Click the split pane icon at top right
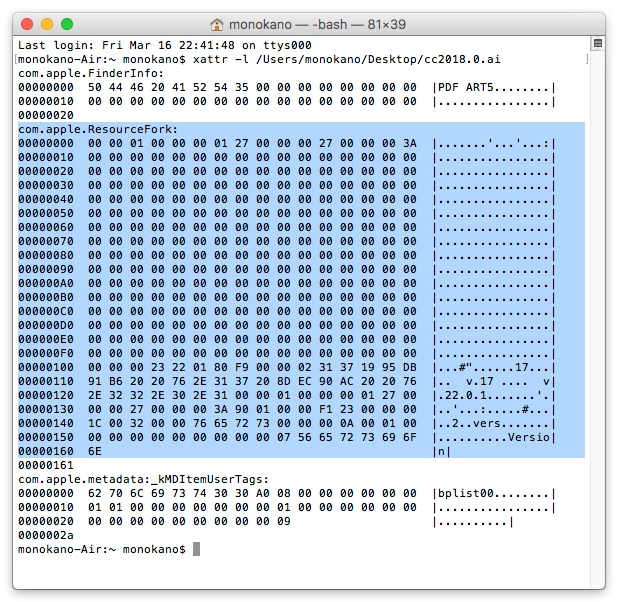This screenshot has width=618, height=602. coord(598,43)
